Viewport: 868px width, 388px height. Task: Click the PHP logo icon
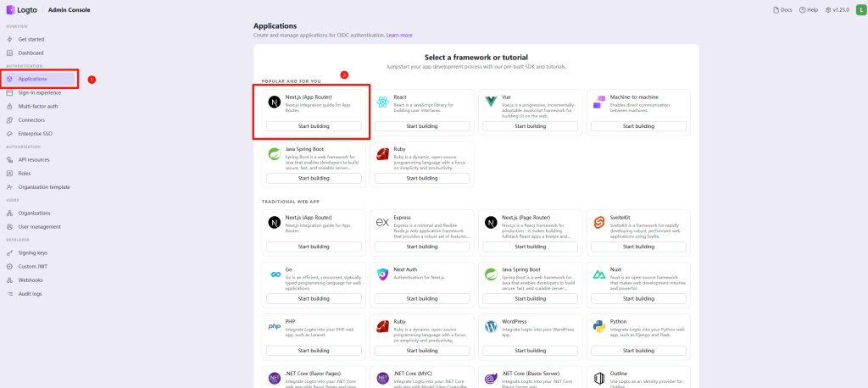coord(274,326)
